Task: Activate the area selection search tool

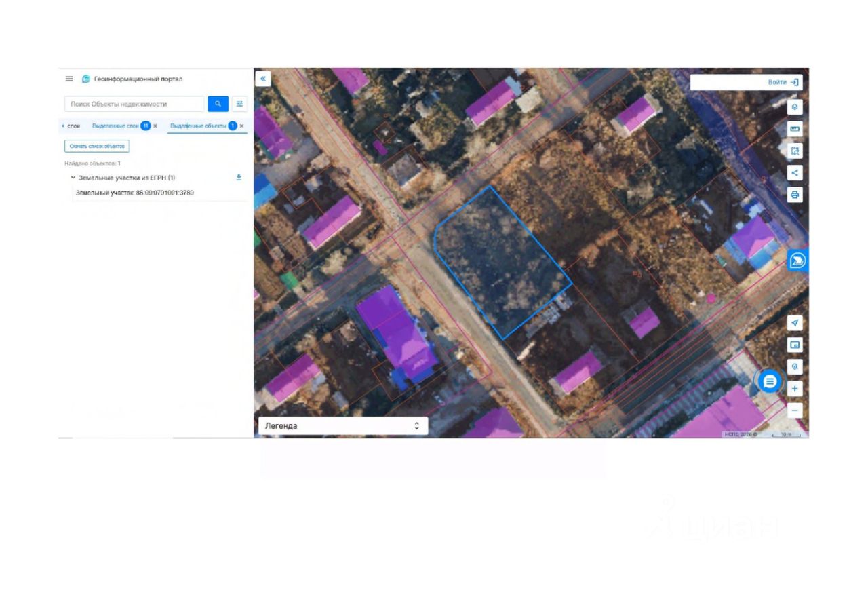Action: (x=795, y=151)
